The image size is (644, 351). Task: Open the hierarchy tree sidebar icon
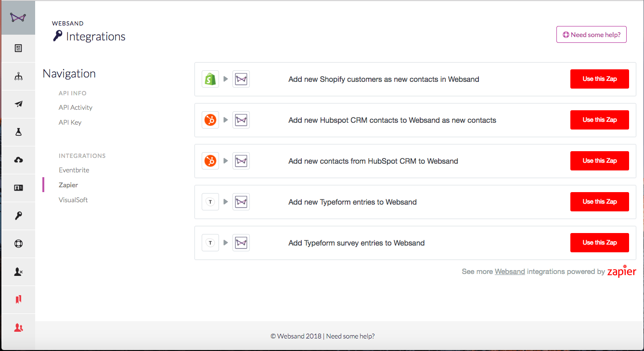pos(18,76)
